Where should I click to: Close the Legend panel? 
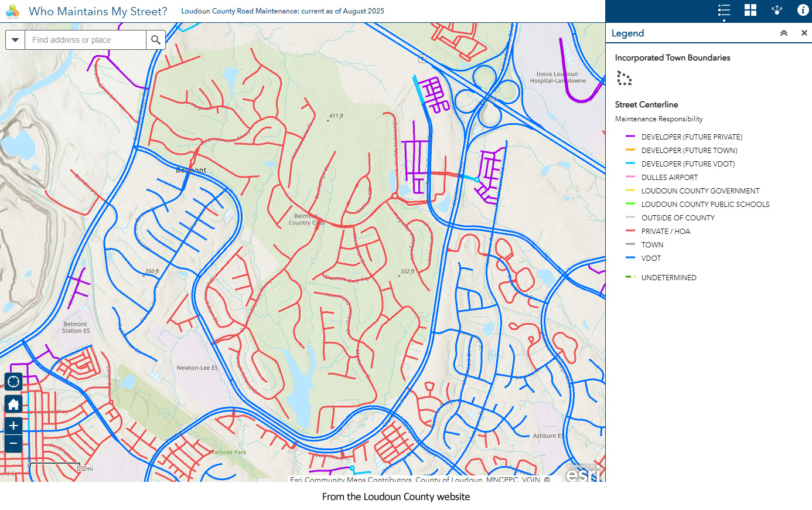pos(804,33)
